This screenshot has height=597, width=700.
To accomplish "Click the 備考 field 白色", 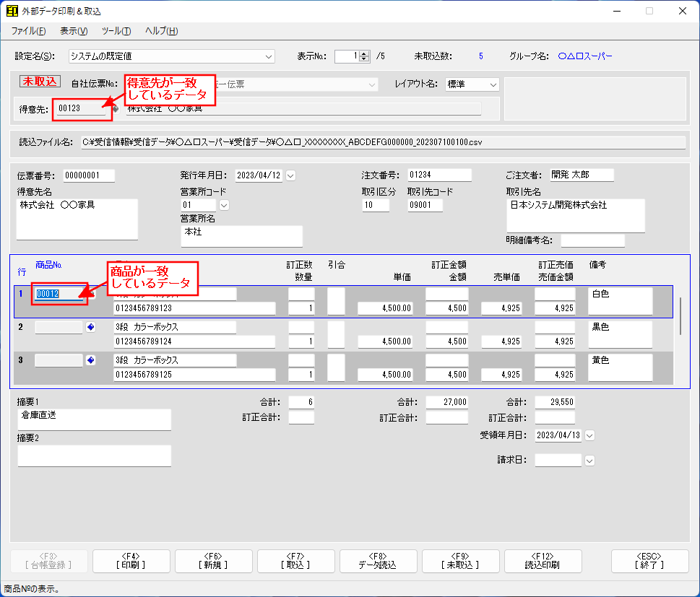I will click(621, 301).
